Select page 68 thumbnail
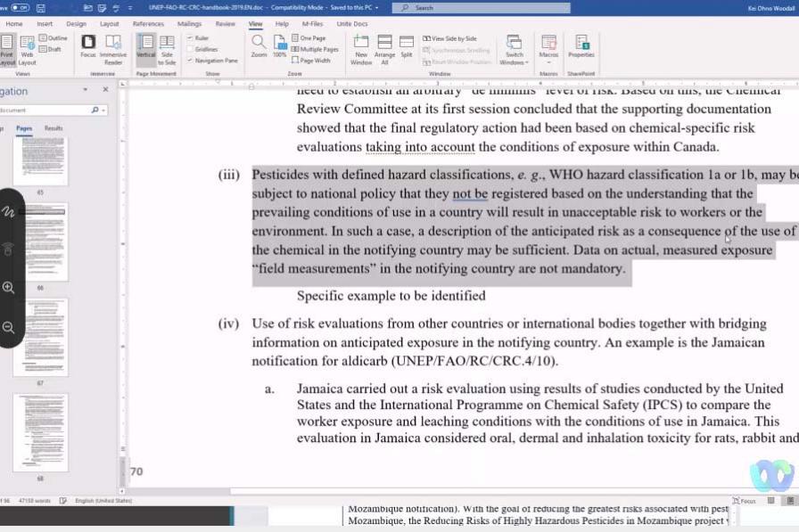 coord(40,433)
